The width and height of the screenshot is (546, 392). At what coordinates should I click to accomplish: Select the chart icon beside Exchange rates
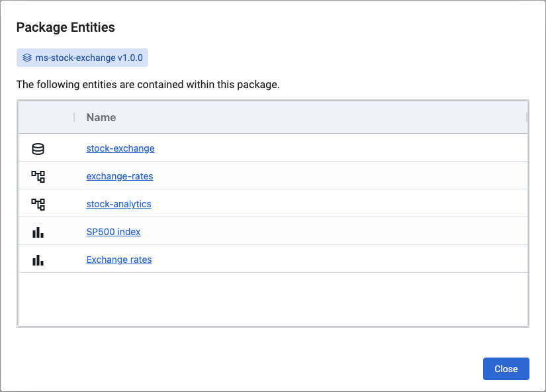[x=38, y=260]
